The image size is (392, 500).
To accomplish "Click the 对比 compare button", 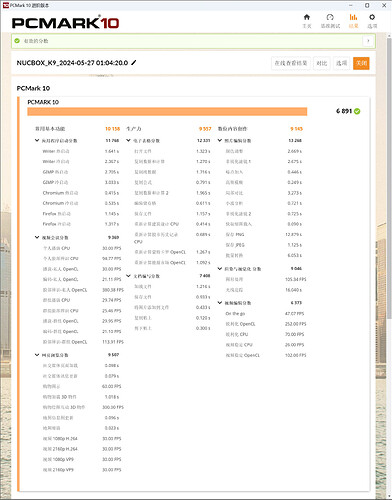I will 322,63.
